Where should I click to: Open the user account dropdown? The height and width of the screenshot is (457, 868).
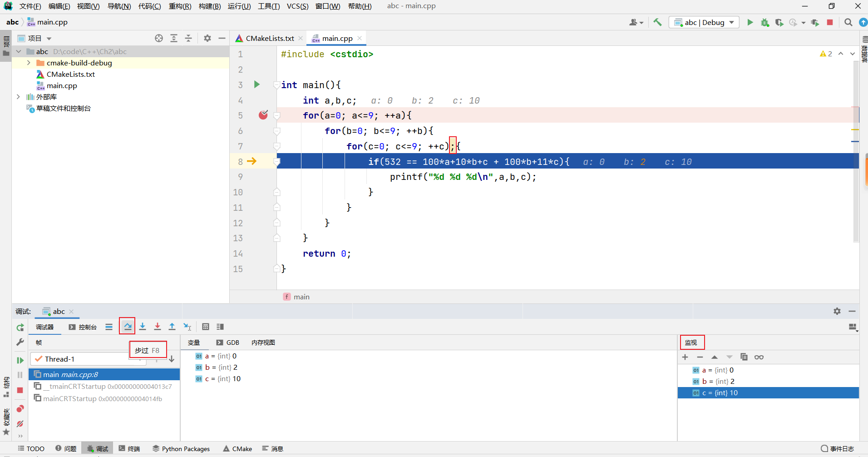point(636,22)
